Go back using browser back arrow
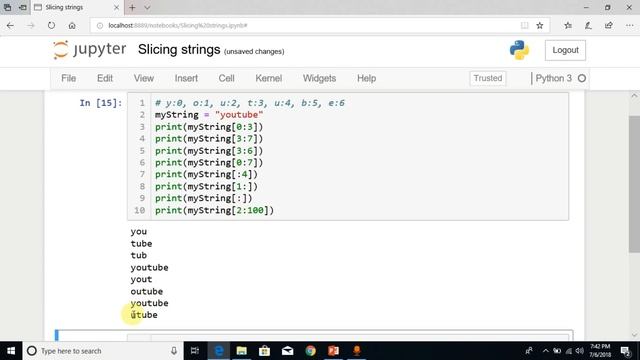Screen dimensions: 640x360 point(10,25)
